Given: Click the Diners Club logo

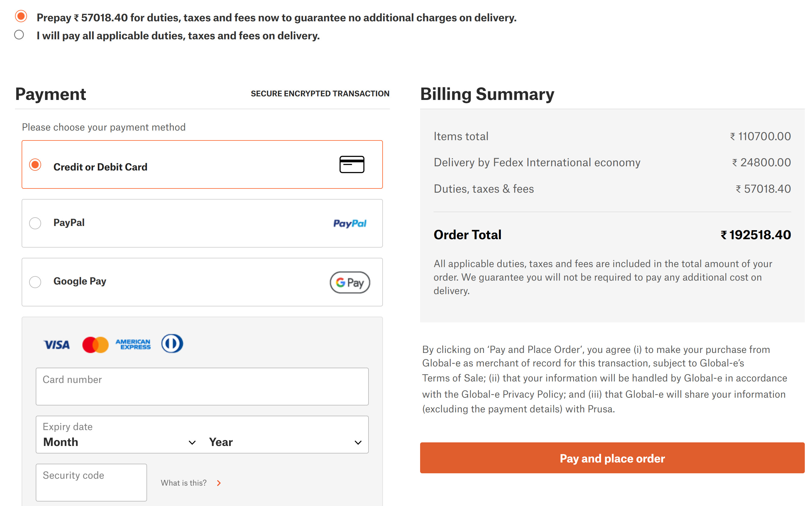Looking at the screenshot, I should (172, 343).
